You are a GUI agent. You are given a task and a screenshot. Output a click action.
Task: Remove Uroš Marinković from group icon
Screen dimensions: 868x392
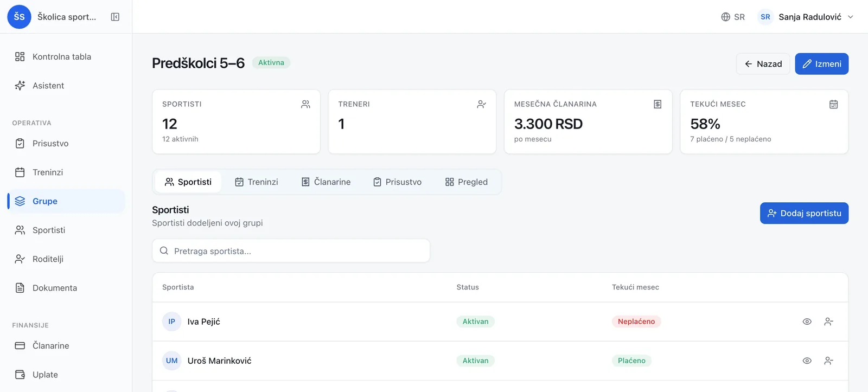[x=828, y=361]
